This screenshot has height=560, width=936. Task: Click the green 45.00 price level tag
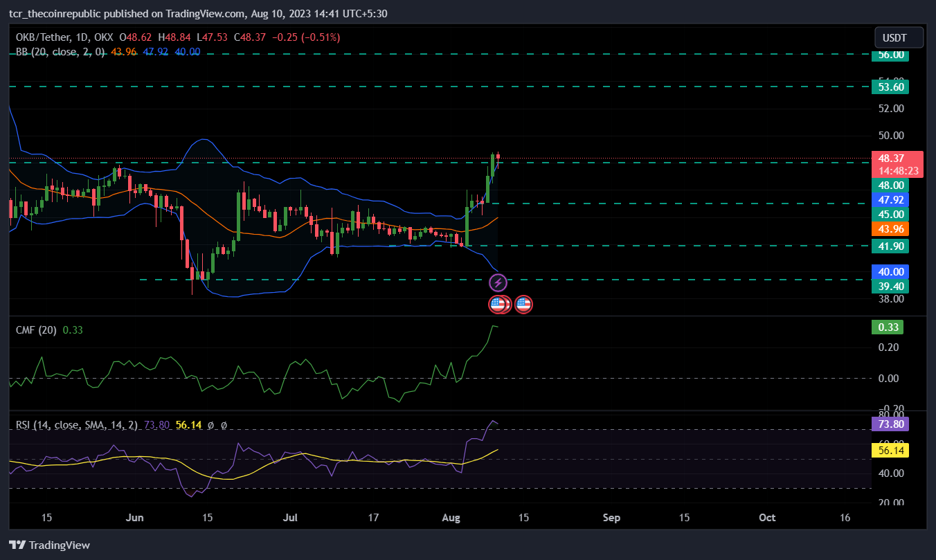click(890, 214)
